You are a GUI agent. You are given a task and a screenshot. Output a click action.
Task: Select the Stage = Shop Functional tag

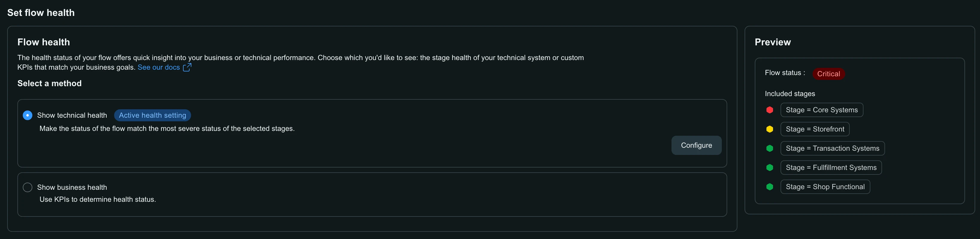[825, 187]
